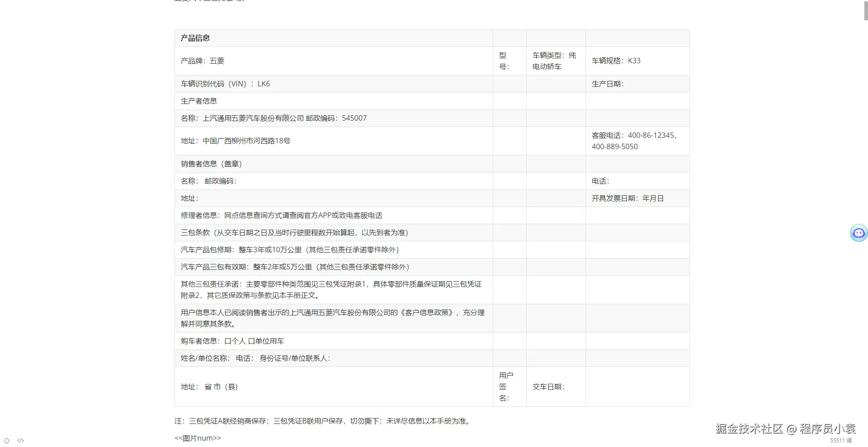Select the address 中国广西柳州市河西路18号 cell

334,141
